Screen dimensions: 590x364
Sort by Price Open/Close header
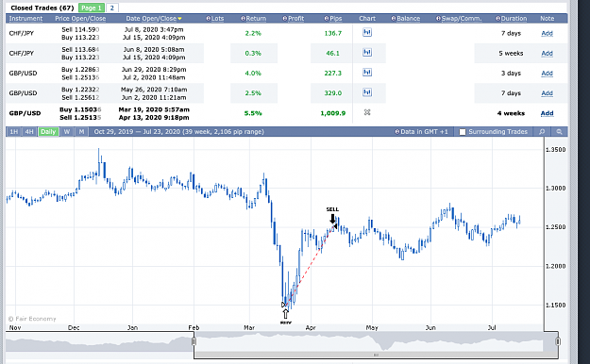80,19
